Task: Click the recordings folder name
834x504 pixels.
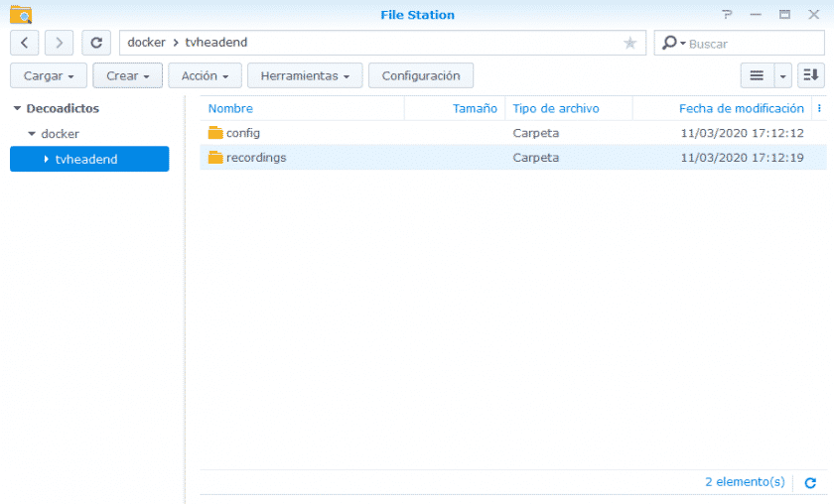Action: [256, 158]
